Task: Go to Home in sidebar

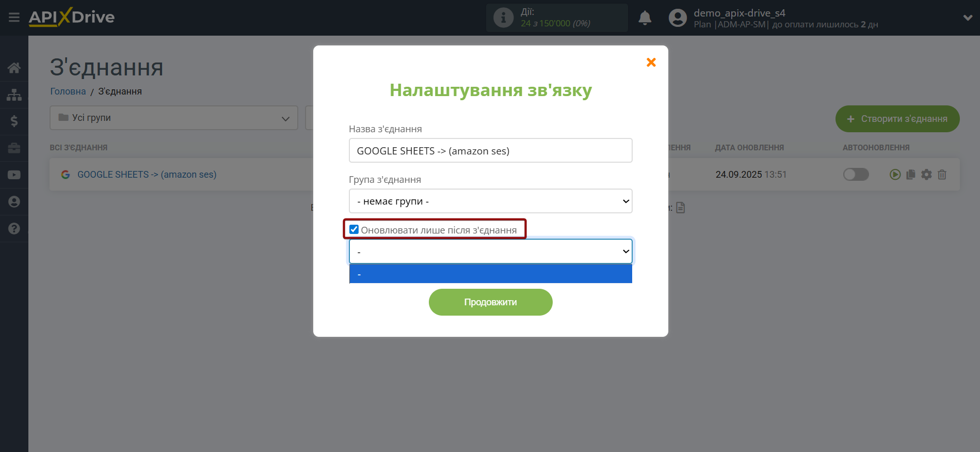Action: (14, 68)
